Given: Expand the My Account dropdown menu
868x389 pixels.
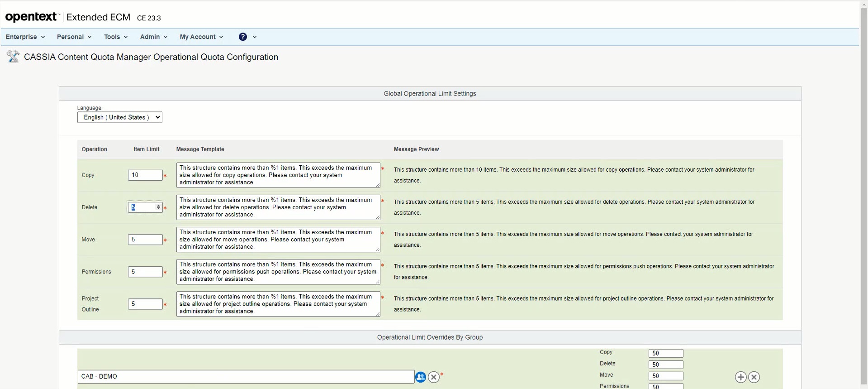Looking at the screenshot, I should pos(201,37).
